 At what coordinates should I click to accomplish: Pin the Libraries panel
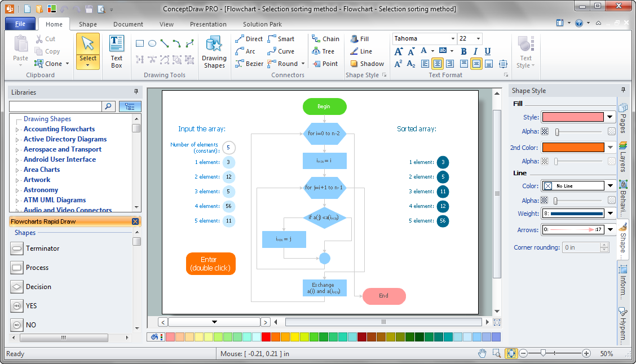[136, 92]
